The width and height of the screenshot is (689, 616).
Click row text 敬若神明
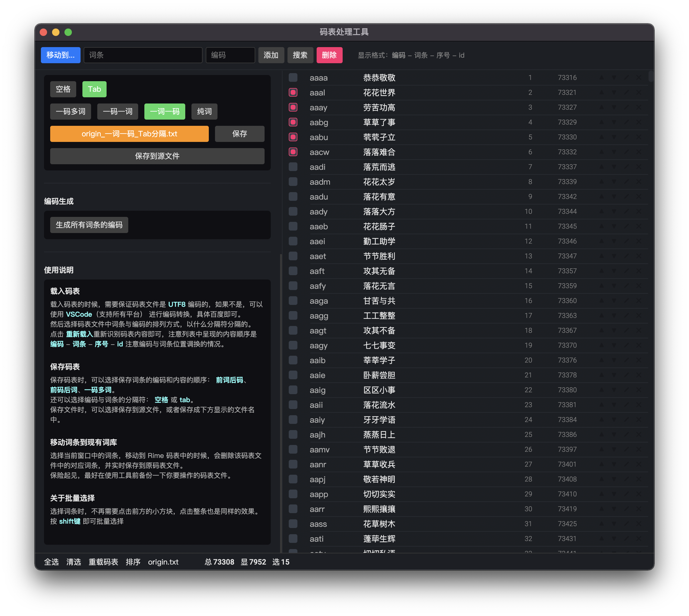(x=379, y=479)
